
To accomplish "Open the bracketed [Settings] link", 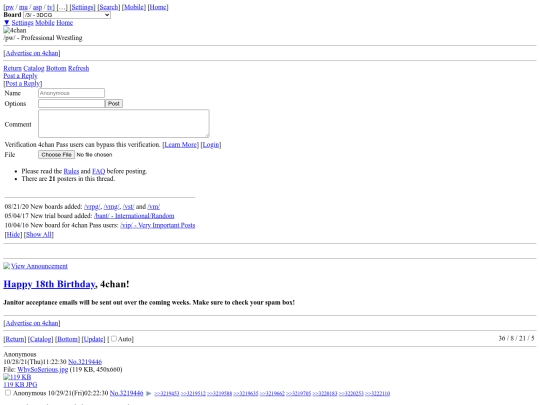I will point(82,7).
